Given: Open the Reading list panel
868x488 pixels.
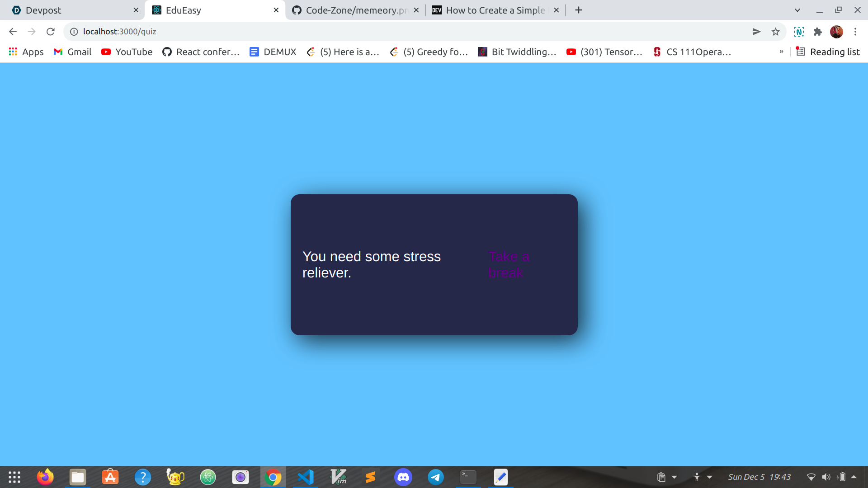Looking at the screenshot, I should pos(828,52).
